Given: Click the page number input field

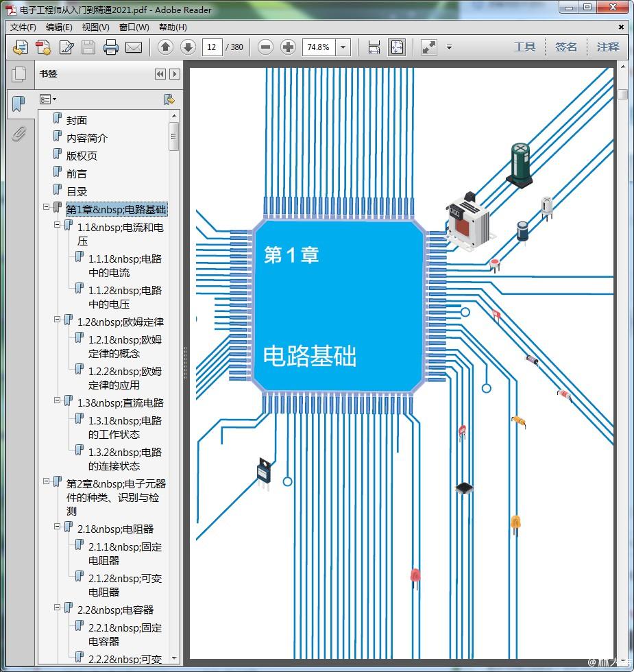Looking at the screenshot, I should point(212,47).
